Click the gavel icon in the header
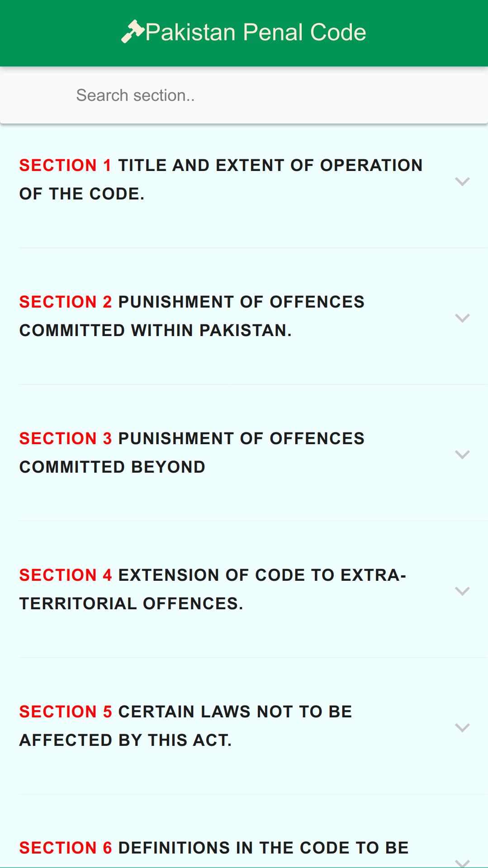Image resolution: width=488 pixels, height=868 pixels. (133, 32)
